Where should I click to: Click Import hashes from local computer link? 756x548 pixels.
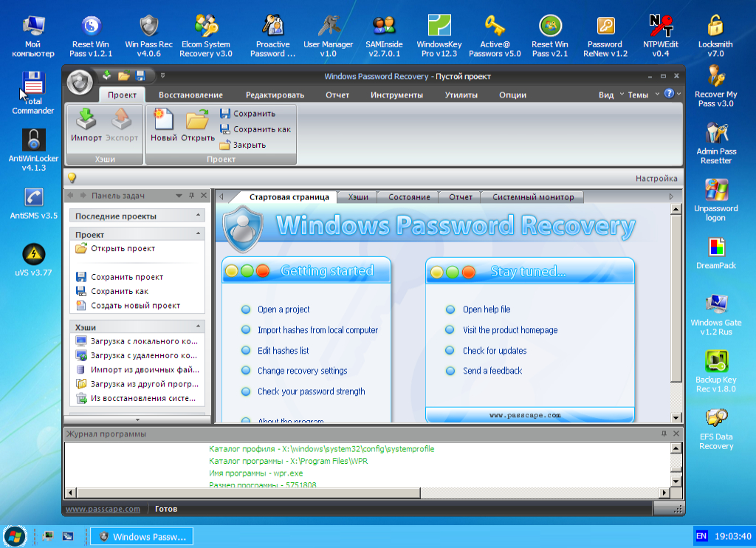click(x=317, y=330)
